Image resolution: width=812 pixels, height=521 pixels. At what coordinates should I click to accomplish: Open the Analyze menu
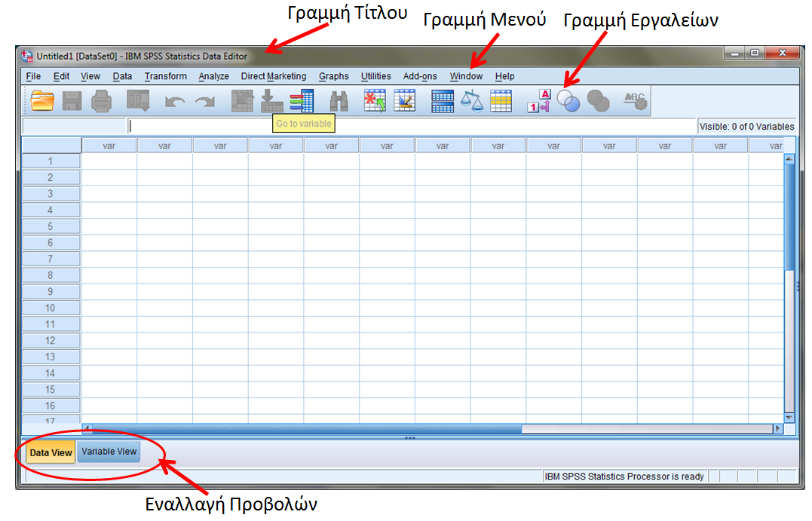click(x=213, y=76)
